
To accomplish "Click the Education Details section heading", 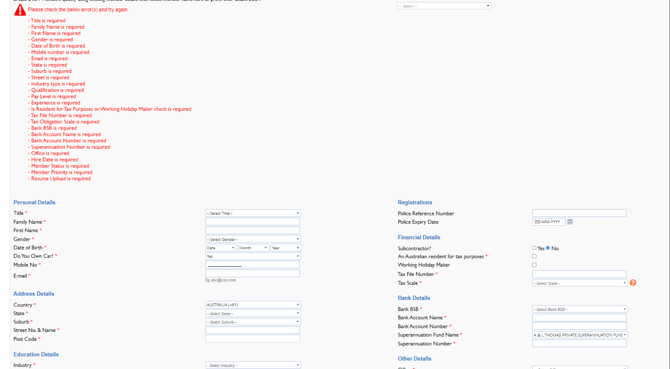I will [36, 354].
